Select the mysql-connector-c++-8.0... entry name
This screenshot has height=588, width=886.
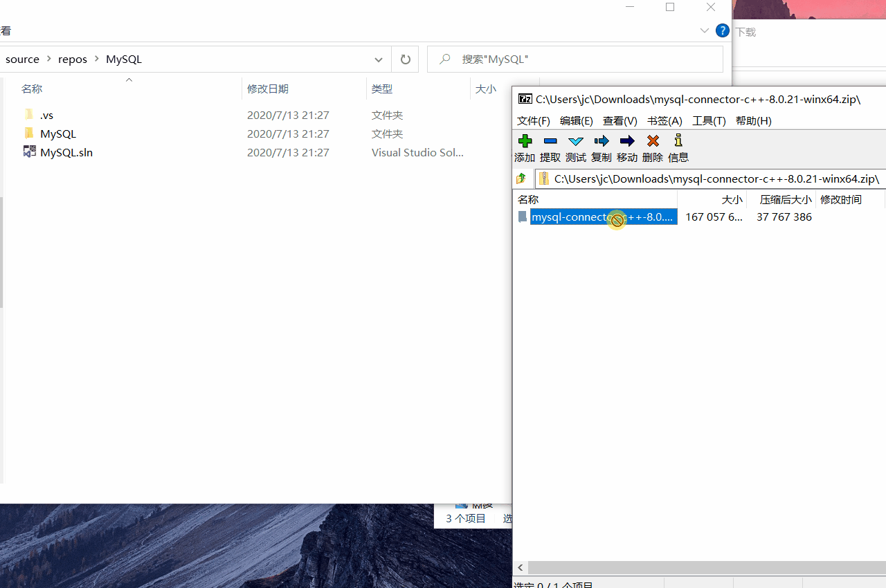tap(604, 217)
